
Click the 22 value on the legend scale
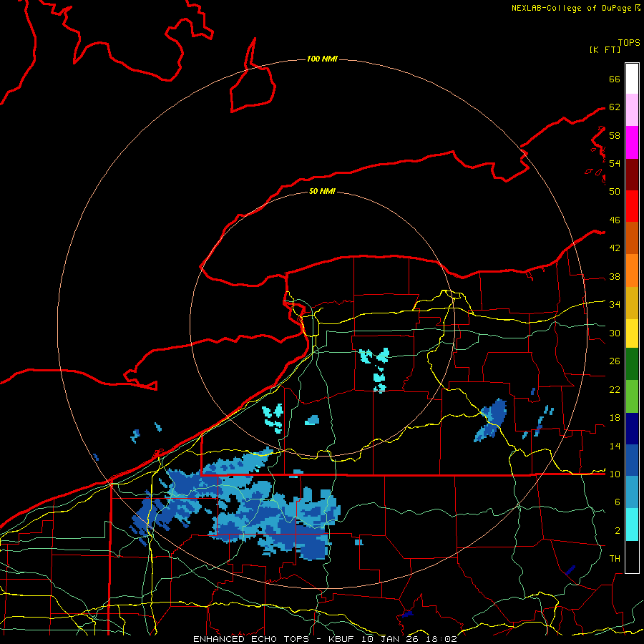click(615, 390)
